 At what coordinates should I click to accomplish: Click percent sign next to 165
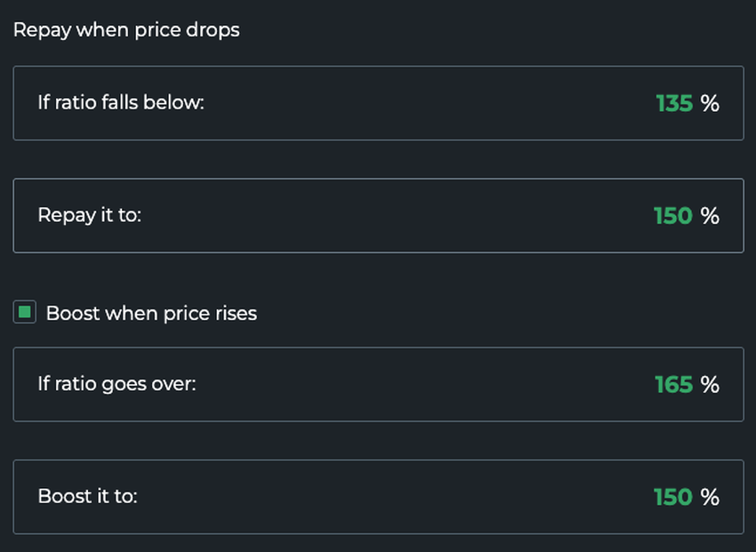click(710, 384)
